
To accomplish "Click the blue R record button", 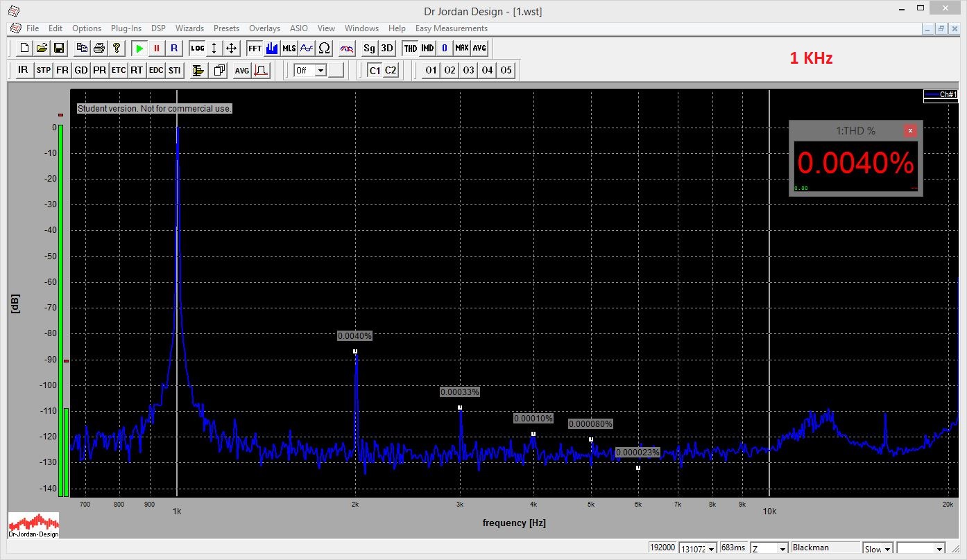I will click(x=174, y=49).
